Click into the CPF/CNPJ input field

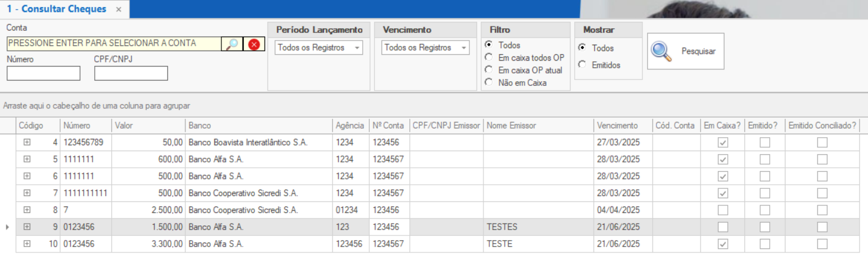point(131,74)
